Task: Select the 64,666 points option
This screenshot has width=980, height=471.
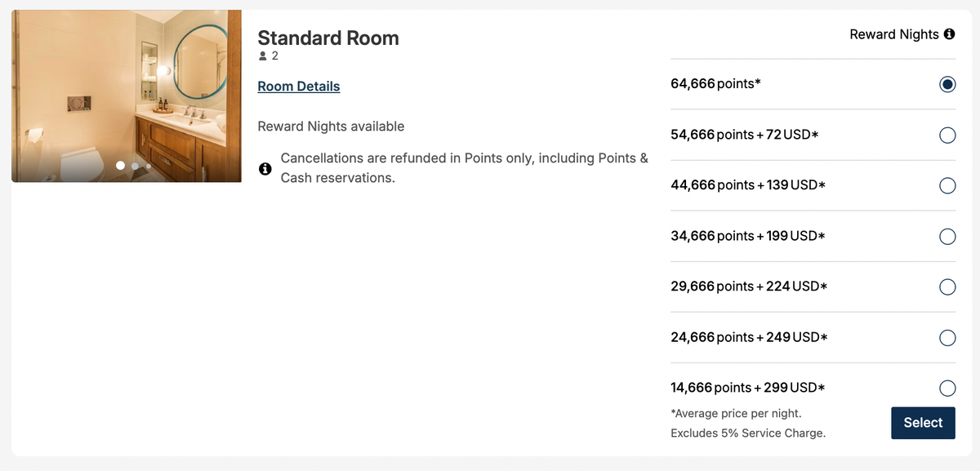Action: pos(947,84)
